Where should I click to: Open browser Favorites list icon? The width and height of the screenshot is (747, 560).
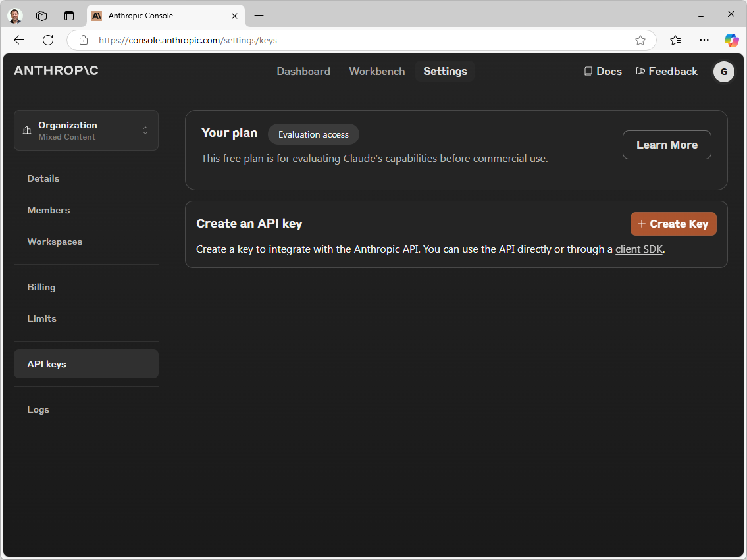click(675, 40)
